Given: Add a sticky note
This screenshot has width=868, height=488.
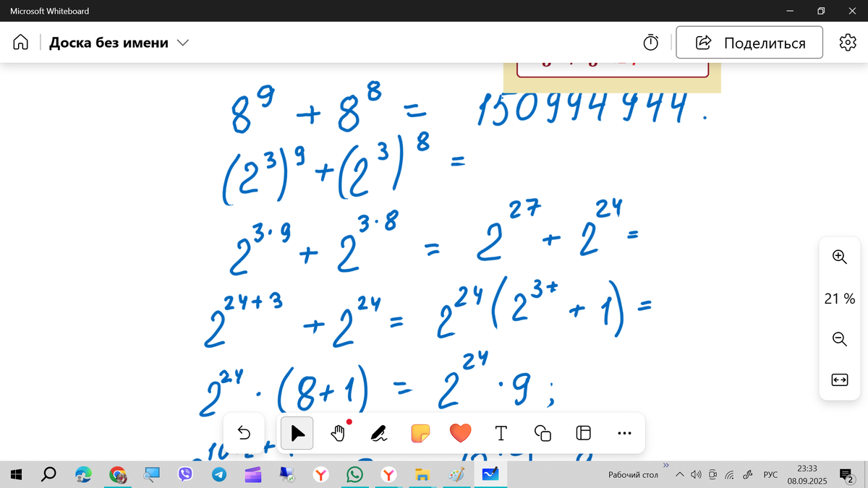Looking at the screenshot, I should tap(420, 433).
